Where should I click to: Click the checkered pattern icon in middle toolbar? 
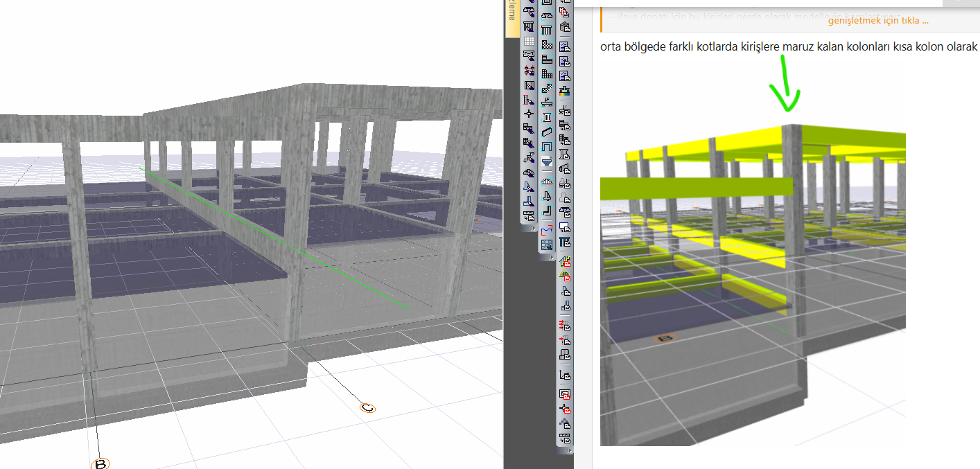tap(547, 45)
